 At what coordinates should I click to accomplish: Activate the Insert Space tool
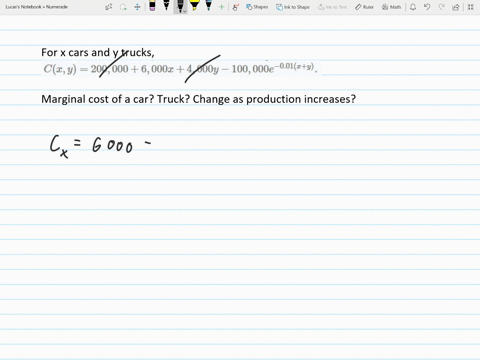tap(137, 7)
